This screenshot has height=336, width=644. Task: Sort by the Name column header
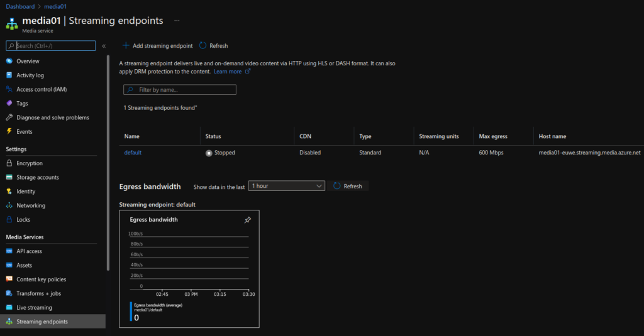[x=132, y=136]
